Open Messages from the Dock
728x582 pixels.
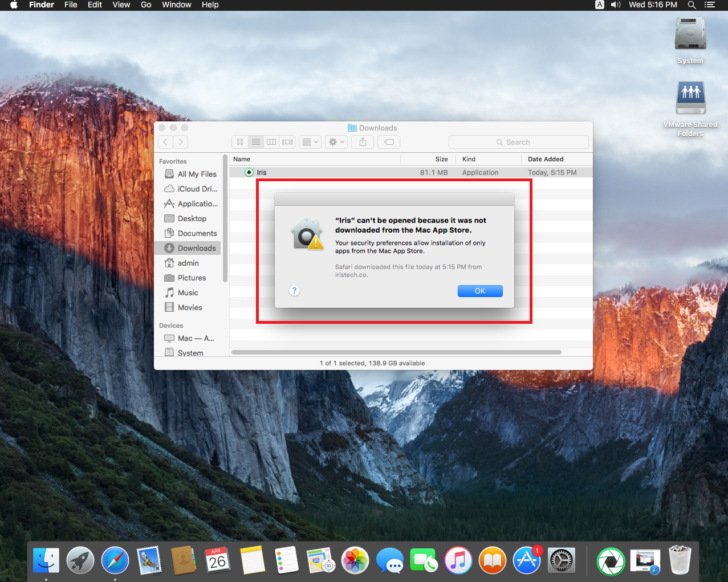[390, 560]
